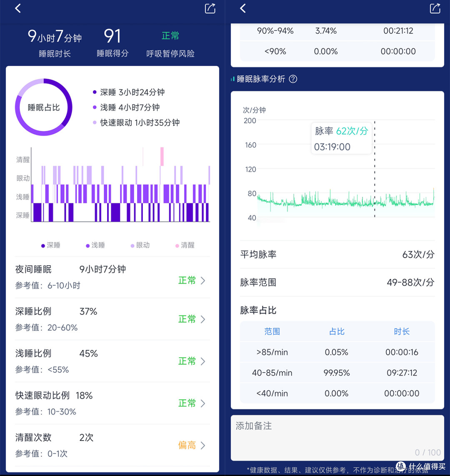Tap 眼动 legend below the sleep chart
This screenshot has height=476, width=450.
(x=140, y=245)
